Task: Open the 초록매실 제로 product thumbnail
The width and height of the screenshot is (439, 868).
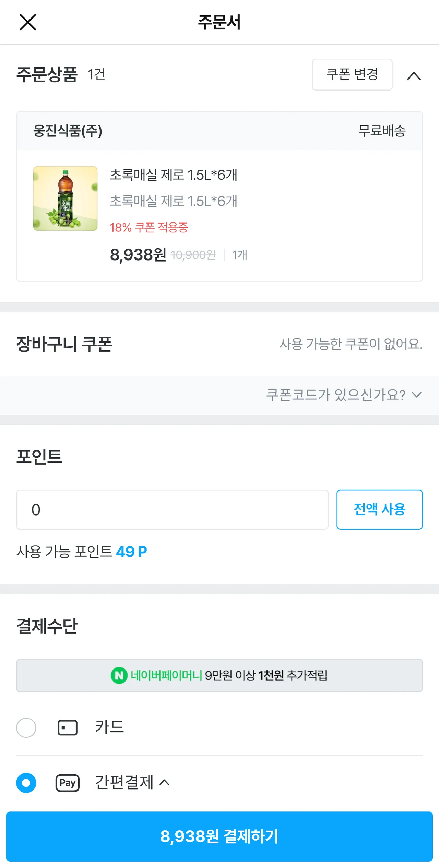Action: [65, 198]
